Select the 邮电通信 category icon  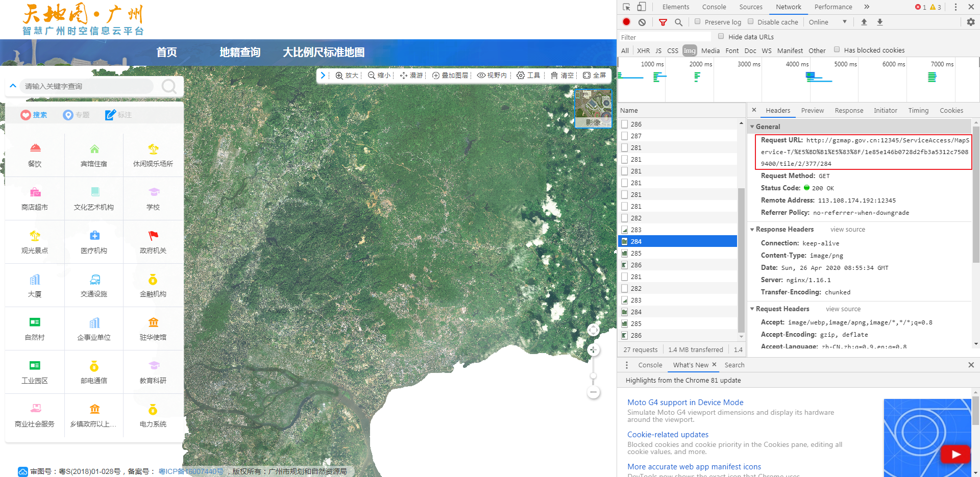pos(94,366)
